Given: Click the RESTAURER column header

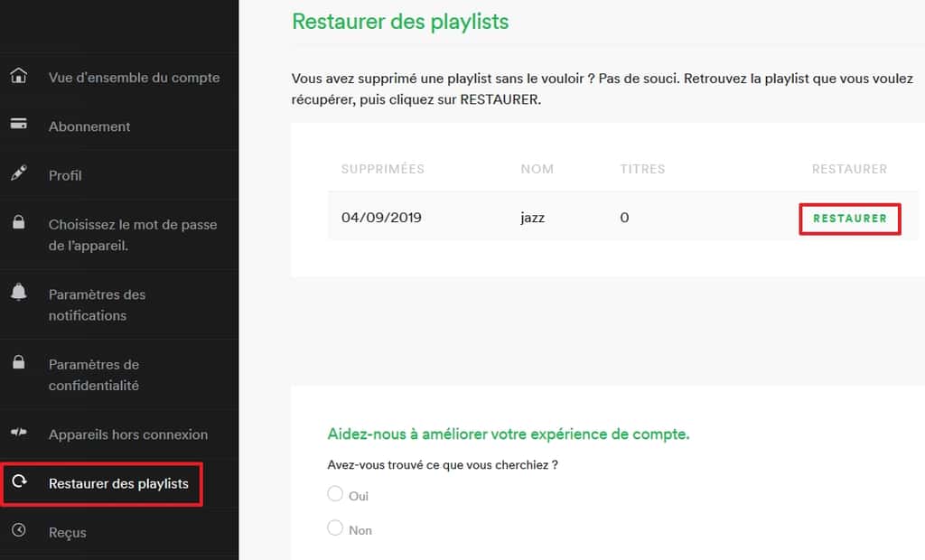Looking at the screenshot, I should pyautogui.click(x=849, y=169).
